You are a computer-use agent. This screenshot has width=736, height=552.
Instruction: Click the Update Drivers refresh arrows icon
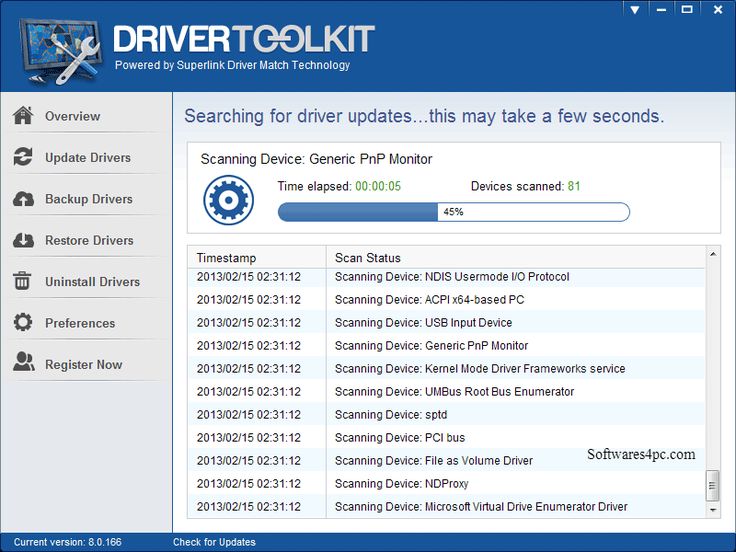click(23, 157)
